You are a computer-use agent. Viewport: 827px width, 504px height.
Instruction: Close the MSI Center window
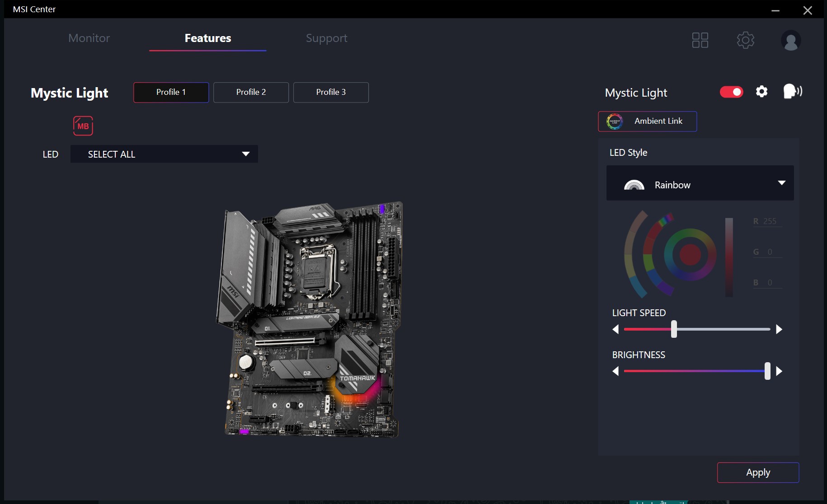coord(808,10)
